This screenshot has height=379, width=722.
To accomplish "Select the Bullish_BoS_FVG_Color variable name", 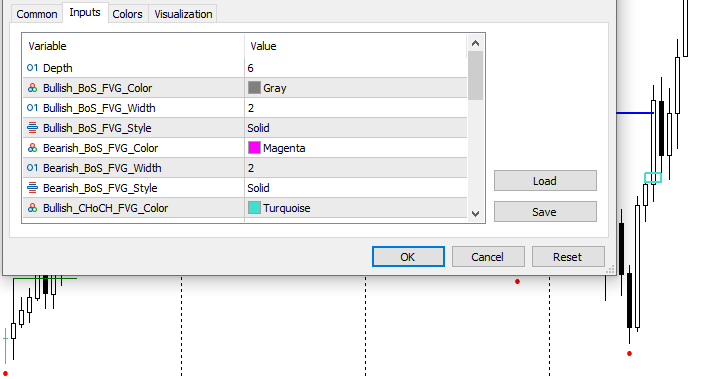I will [98, 88].
